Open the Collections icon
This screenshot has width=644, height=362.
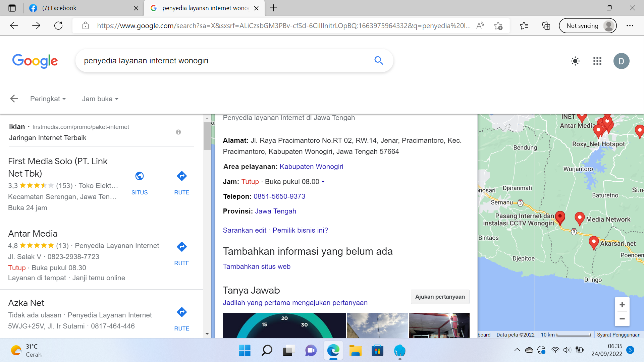coord(546,25)
